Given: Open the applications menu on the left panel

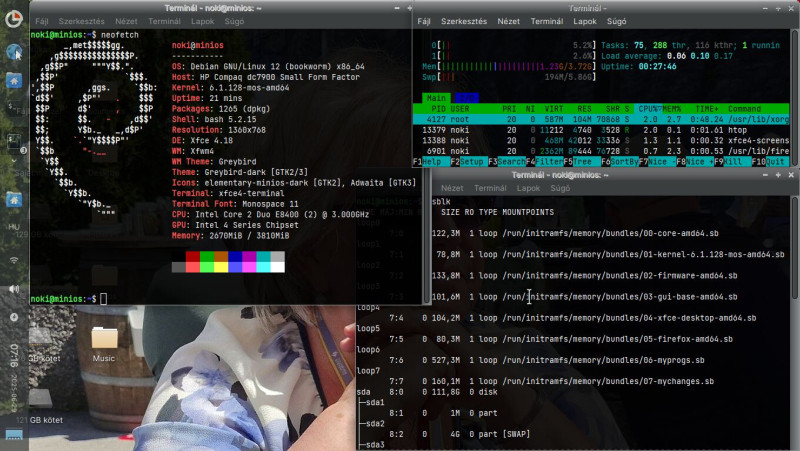Looking at the screenshot, I should [x=14, y=19].
